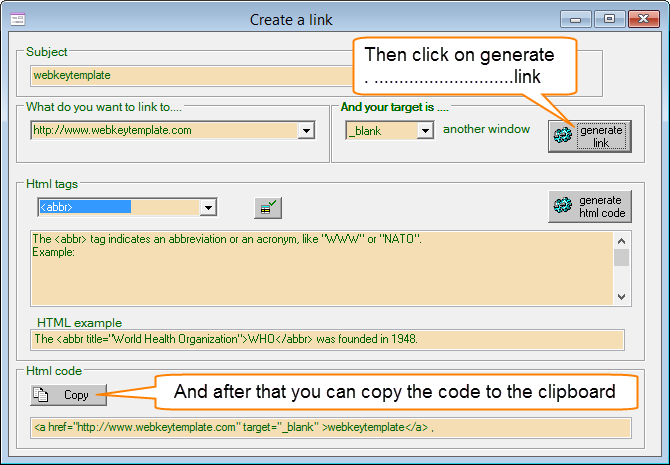
Task: Click the generated html code output field
Action: click(331, 427)
